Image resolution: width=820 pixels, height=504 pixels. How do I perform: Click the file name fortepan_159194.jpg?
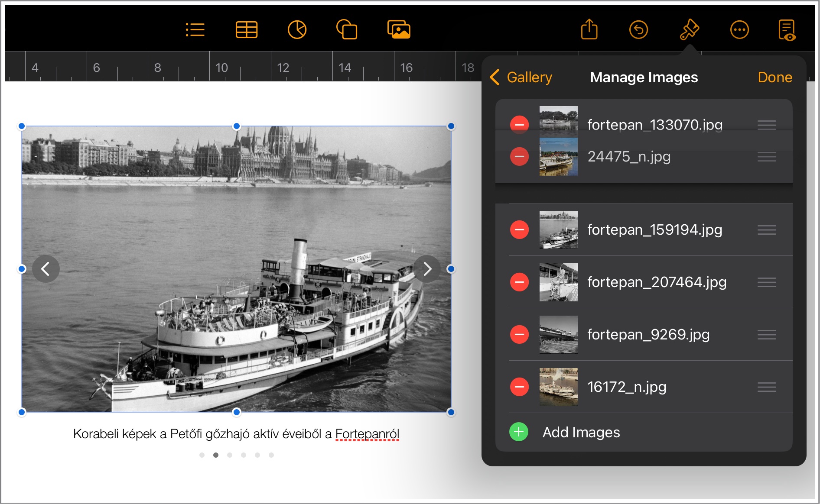pos(654,229)
